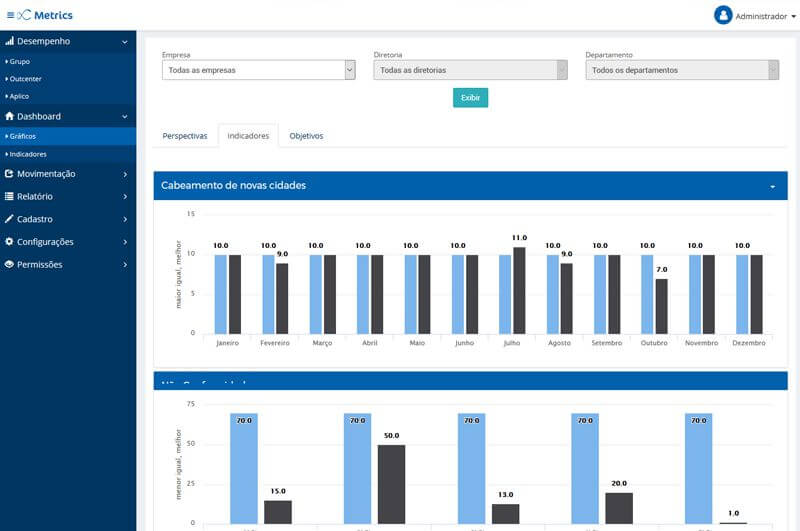Expand the Movimentação submenu arrow

tap(125, 174)
